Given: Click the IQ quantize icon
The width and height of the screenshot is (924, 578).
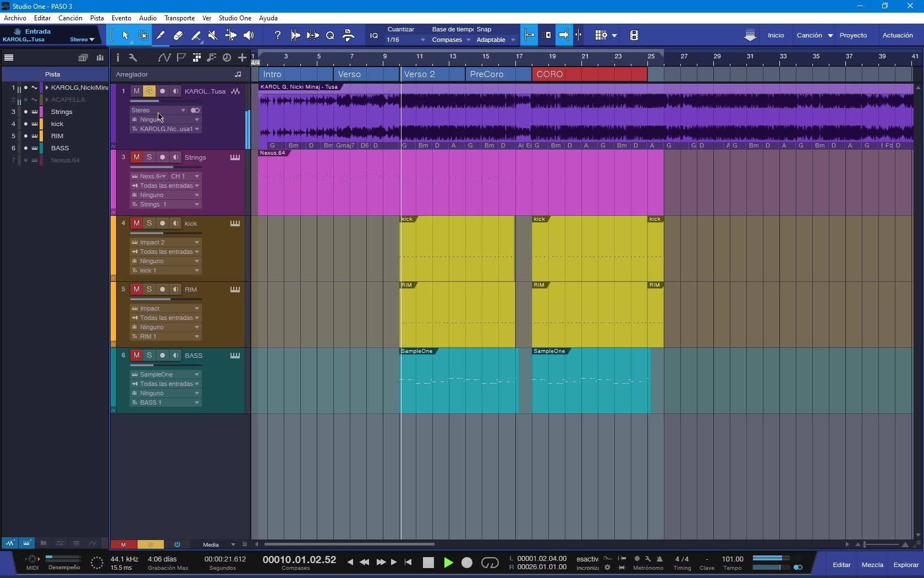Looking at the screenshot, I should [x=374, y=35].
